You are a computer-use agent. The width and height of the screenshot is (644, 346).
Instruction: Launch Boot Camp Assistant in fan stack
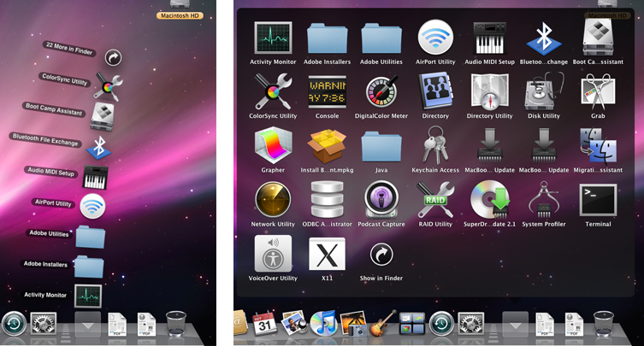tap(103, 116)
